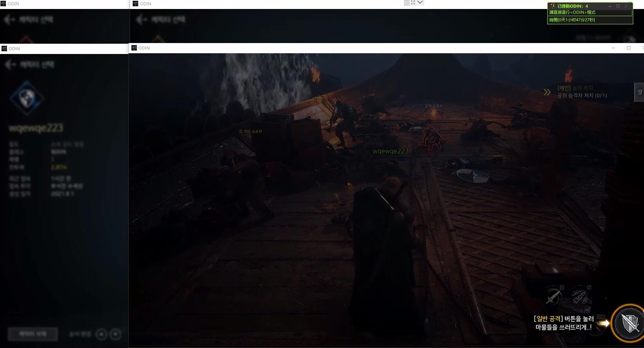Maximize the green '已啓動ODIN' helper window
Viewport: 644px width, 348px height.
(618, 6)
